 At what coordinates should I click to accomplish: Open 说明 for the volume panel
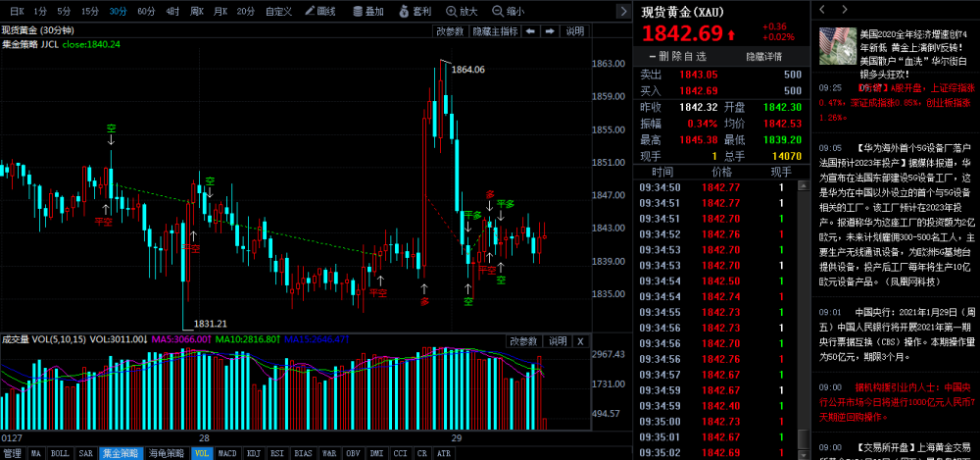(557, 341)
